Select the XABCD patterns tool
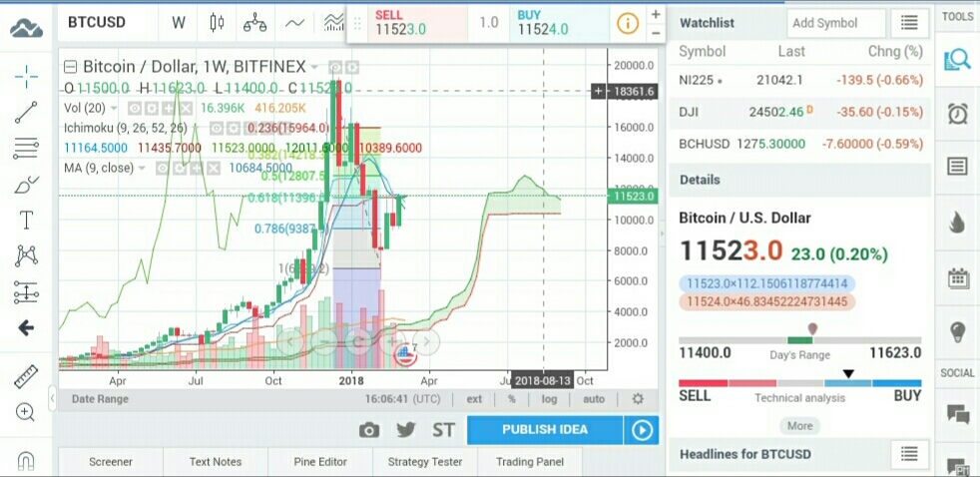Screen dimensions: 980x477 coord(26,255)
